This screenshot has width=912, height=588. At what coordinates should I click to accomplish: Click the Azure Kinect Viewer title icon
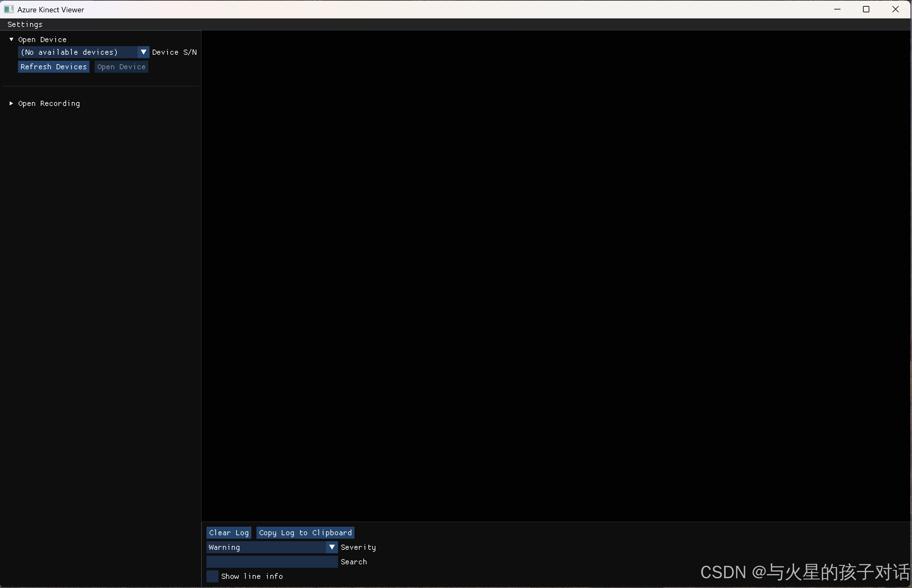pyautogui.click(x=9, y=9)
